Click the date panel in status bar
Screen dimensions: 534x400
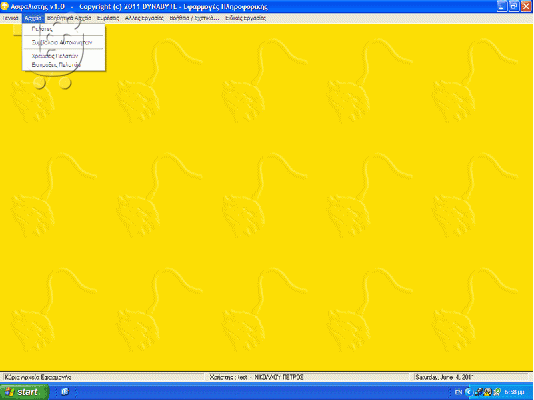tap(470, 377)
